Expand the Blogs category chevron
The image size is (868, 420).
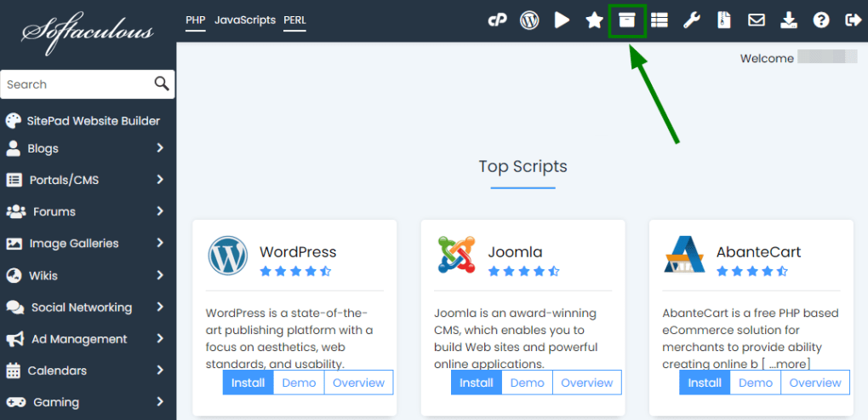tap(160, 148)
